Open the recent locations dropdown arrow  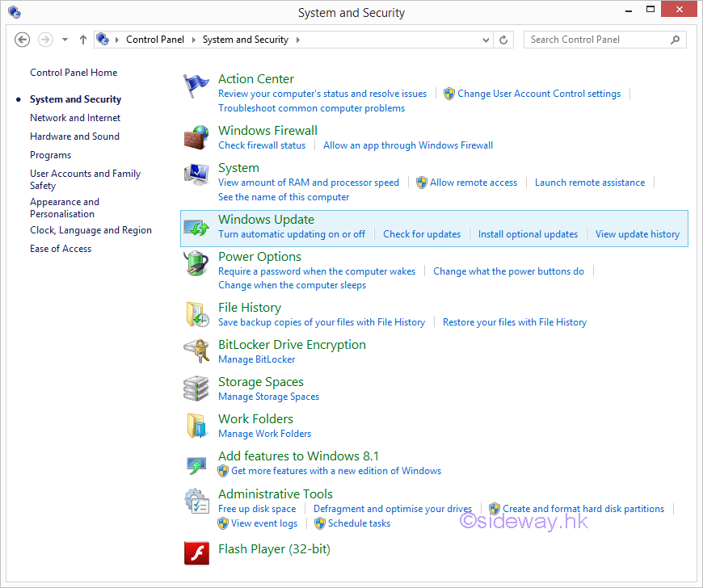click(65, 40)
